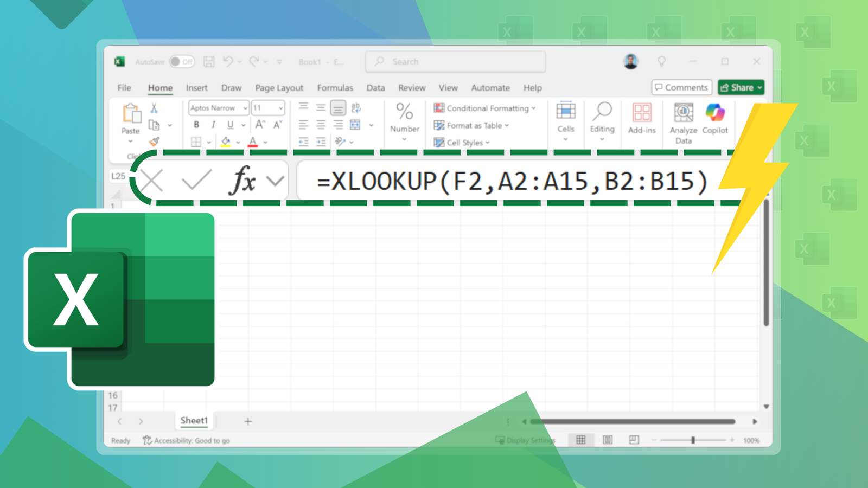868x488 pixels.
Task: Apply cell borders with the Borders icon
Action: point(196,142)
